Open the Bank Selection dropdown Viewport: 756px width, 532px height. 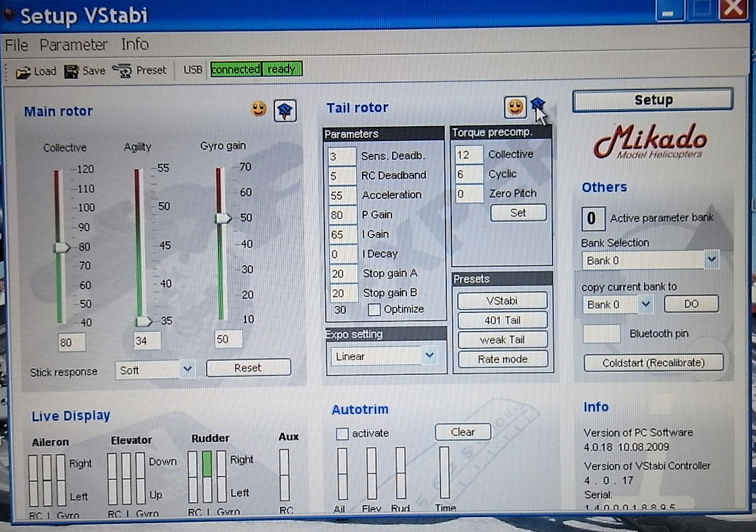tap(712, 260)
